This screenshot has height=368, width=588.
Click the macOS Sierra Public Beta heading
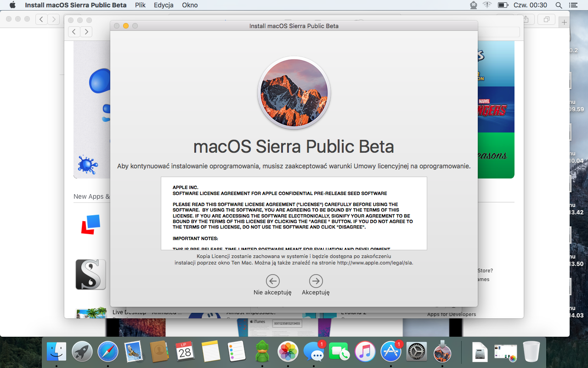point(294,147)
